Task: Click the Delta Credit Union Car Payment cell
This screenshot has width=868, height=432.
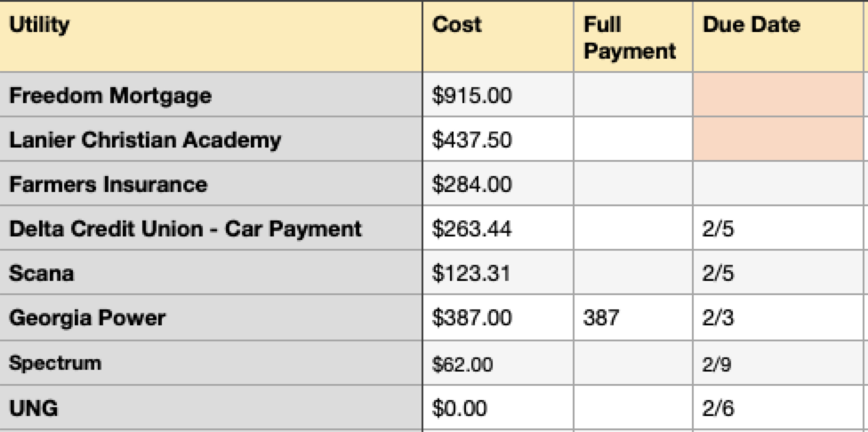Action: [x=211, y=228]
